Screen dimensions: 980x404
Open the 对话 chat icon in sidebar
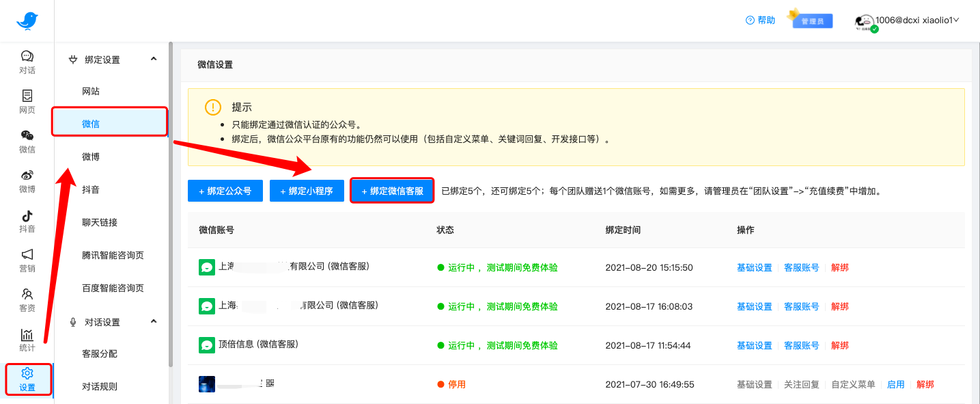coord(27,57)
